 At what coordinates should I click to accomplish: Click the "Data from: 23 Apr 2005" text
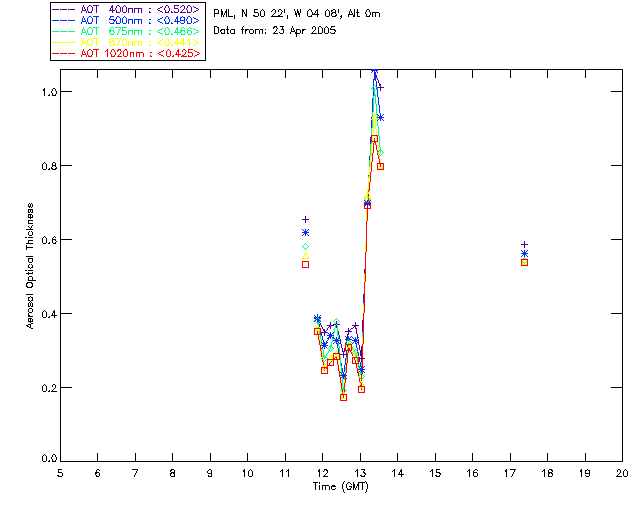pyautogui.click(x=275, y=31)
